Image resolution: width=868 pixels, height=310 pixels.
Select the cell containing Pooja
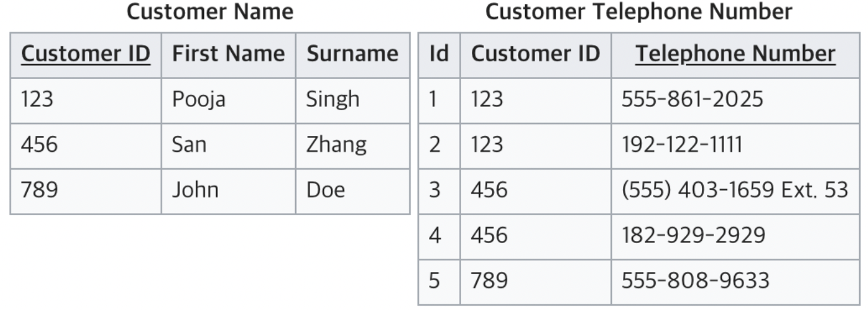pyautogui.click(x=229, y=101)
